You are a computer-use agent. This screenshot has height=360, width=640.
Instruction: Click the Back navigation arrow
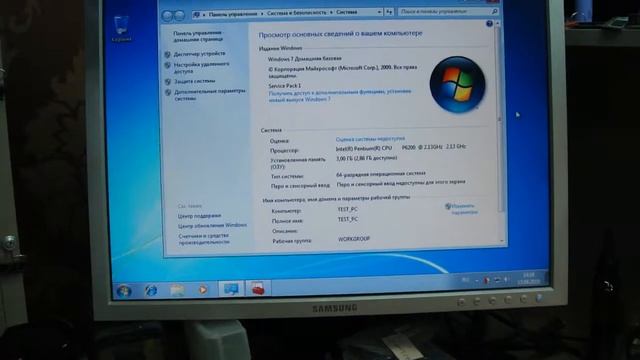coord(167,16)
